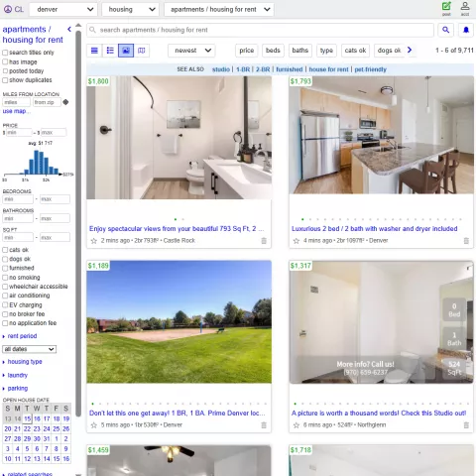Screen dimensions: 476x476
Task: Enable EV charging checkbox
Action: [x=5, y=305]
